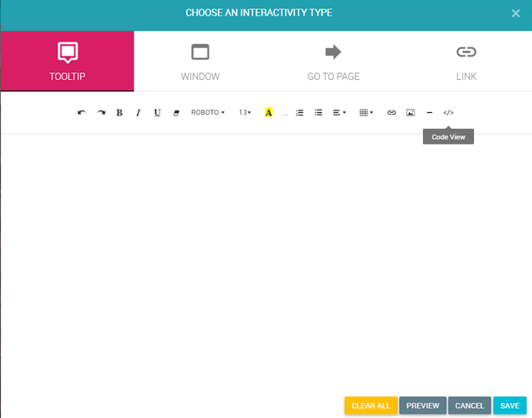Switch to Code View

click(448, 112)
